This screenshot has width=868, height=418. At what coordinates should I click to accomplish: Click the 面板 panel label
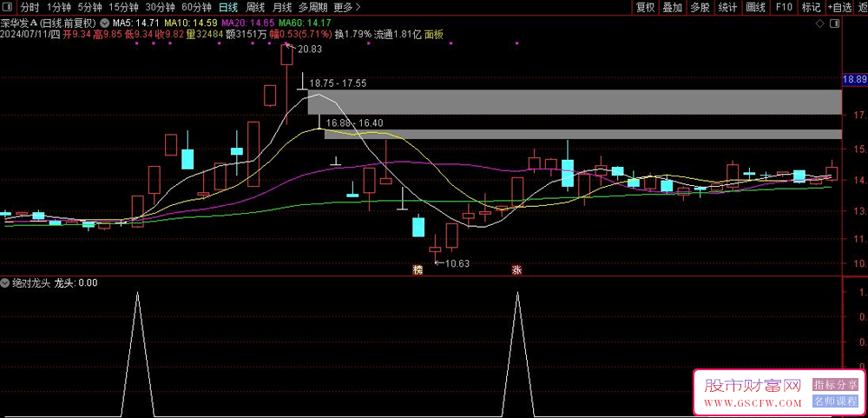coord(434,35)
